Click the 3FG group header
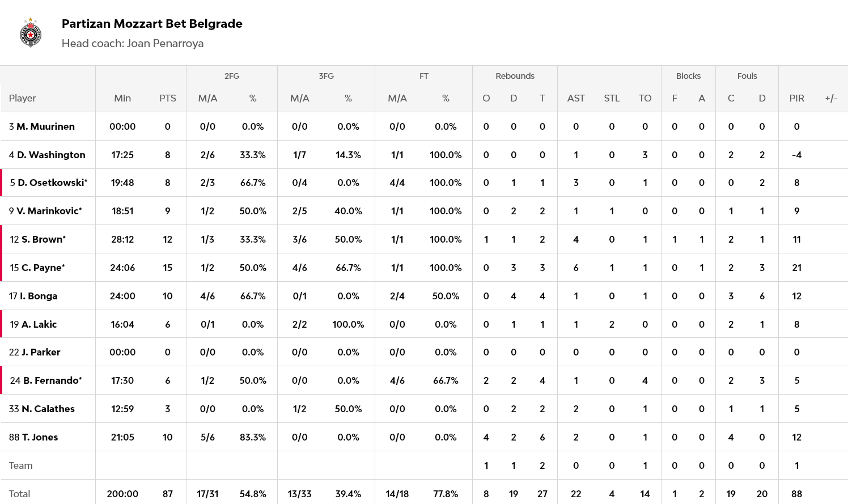 coord(326,76)
